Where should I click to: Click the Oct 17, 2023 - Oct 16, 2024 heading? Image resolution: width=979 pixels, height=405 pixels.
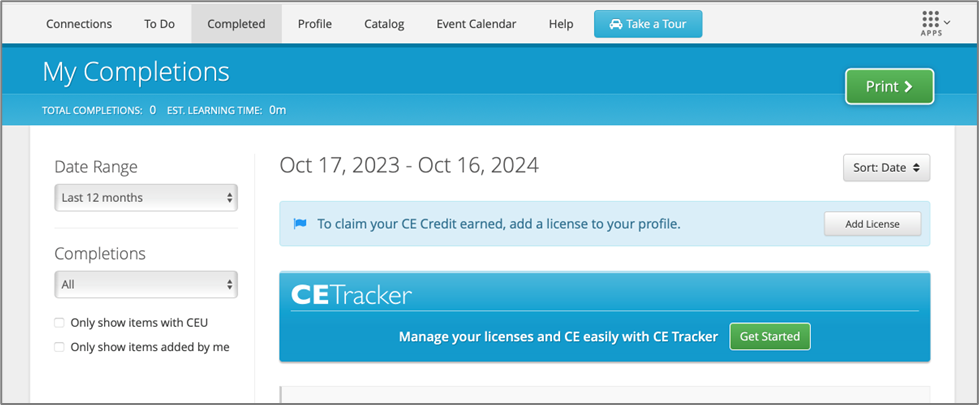point(409,166)
